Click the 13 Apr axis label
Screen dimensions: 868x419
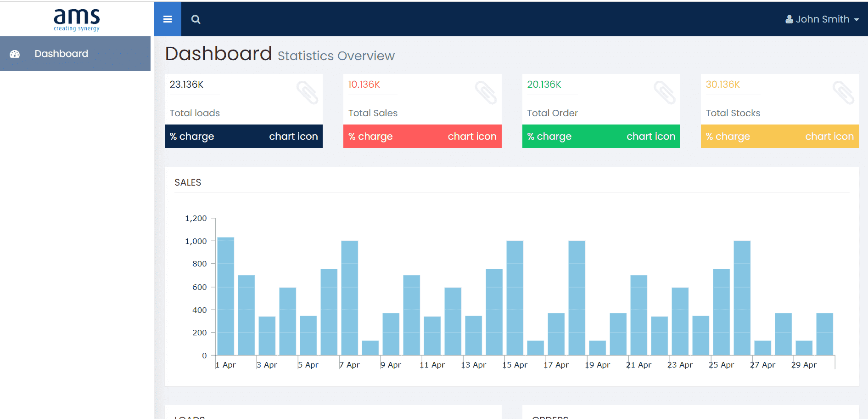pyautogui.click(x=473, y=365)
